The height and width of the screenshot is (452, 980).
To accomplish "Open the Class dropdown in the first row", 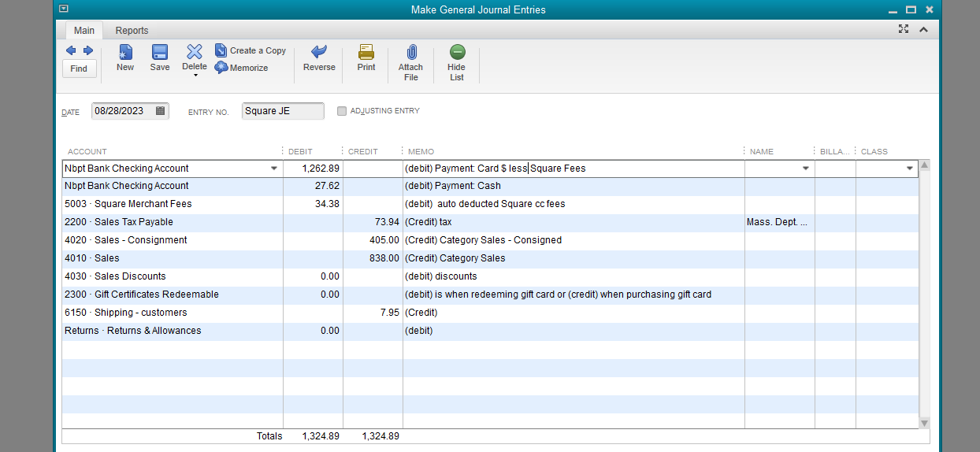I will (910, 169).
